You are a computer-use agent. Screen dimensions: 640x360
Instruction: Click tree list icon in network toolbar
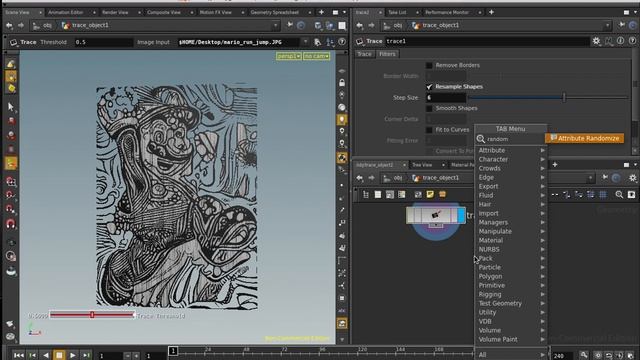pyautogui.click(x=366, y=195)
